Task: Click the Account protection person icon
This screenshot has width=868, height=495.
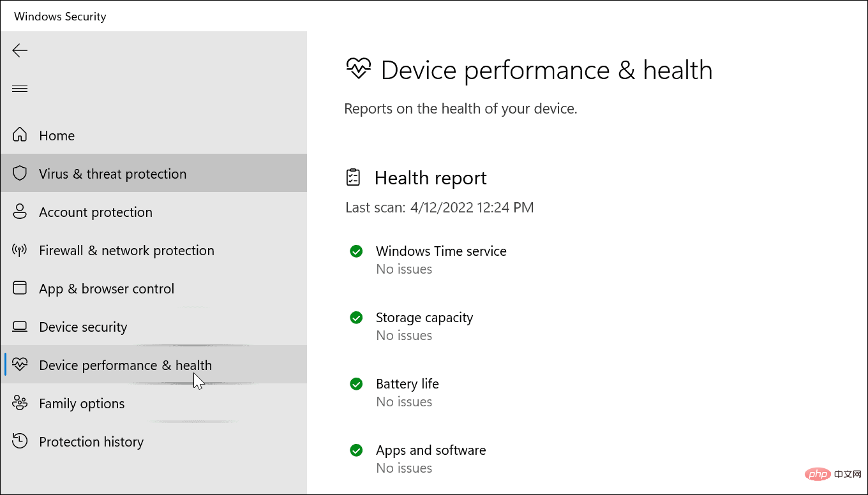Action: coord(20,212)
